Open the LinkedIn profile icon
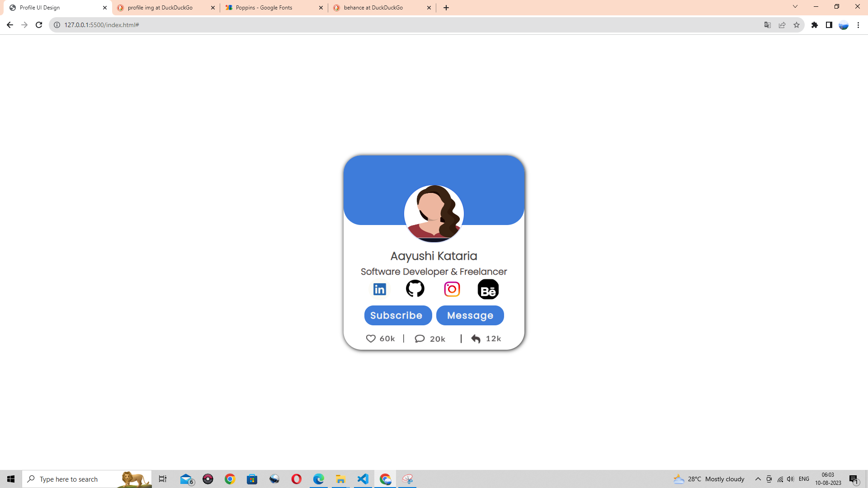 (x=379, y=289)
